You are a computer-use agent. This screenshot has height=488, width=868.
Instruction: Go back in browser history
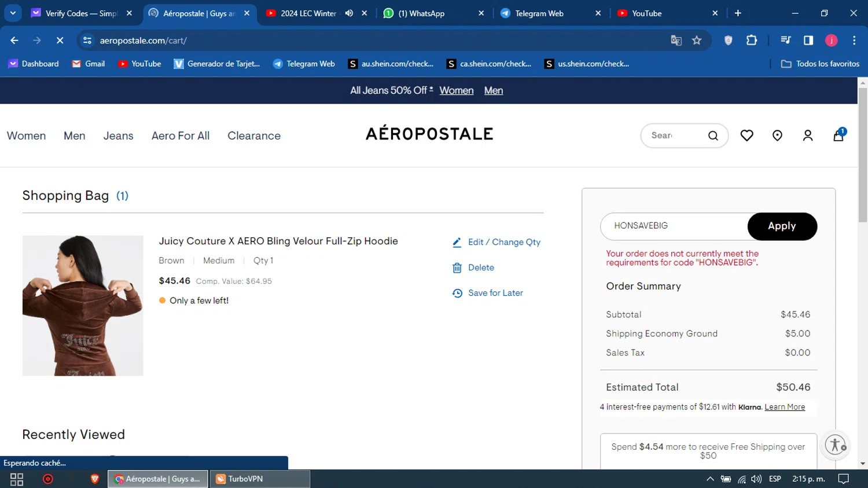click(14, 41)
